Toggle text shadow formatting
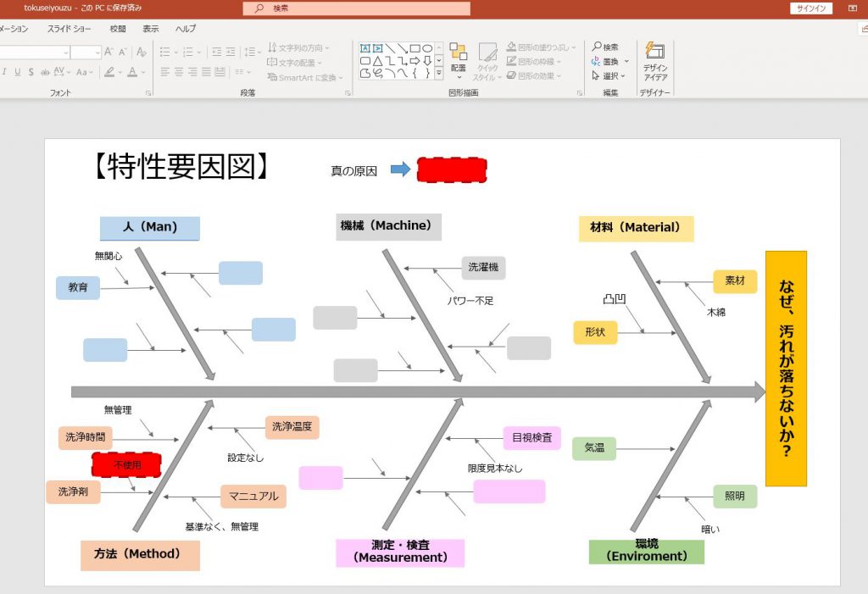 tap(30, 72)
